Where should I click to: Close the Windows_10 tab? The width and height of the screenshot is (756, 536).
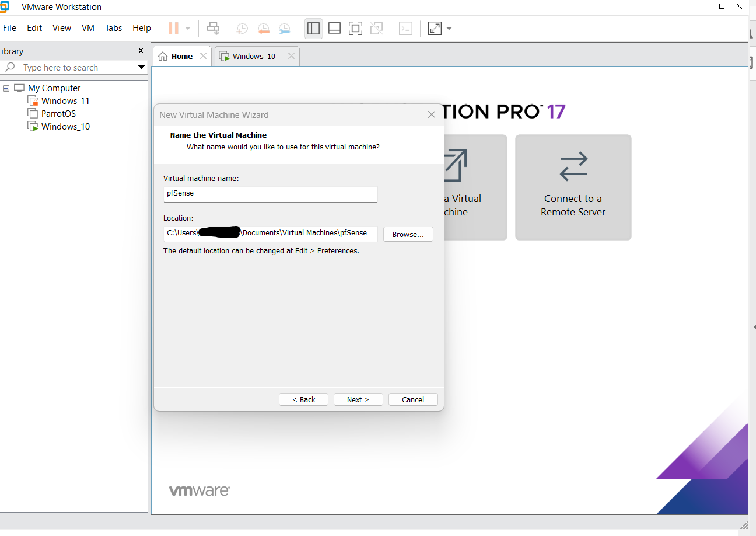coord(291,56)
